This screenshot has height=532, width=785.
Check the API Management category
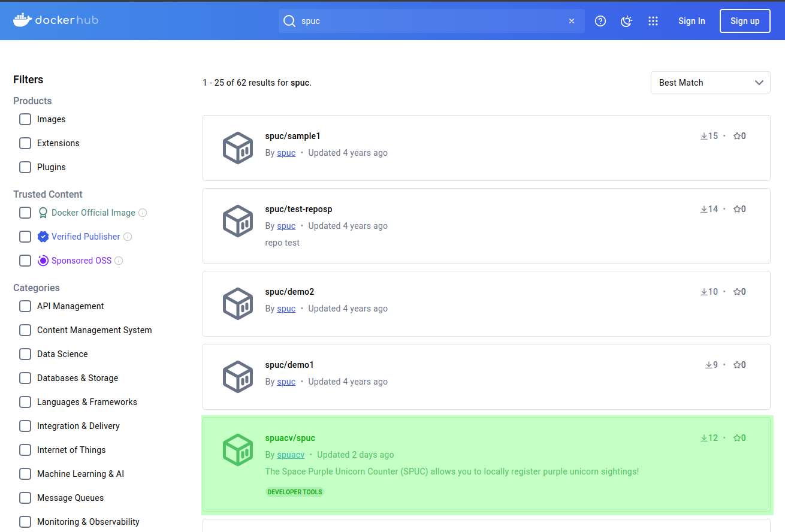click(x=25, y=306)
